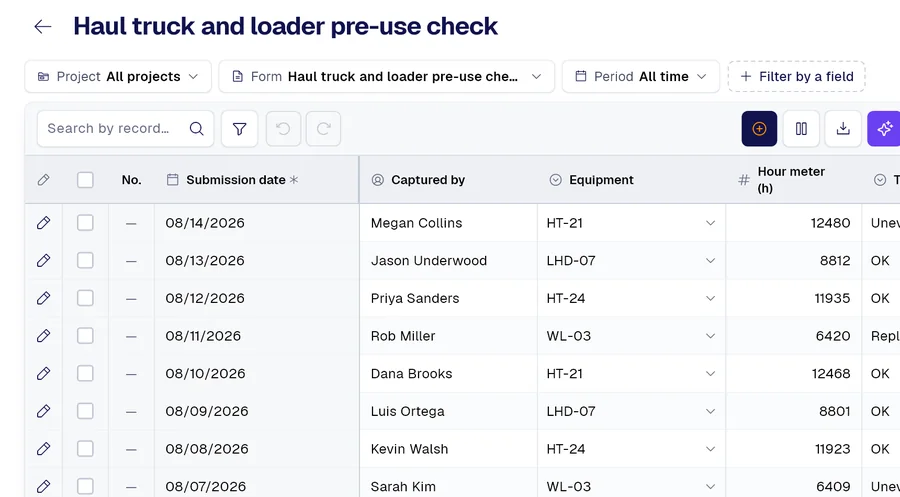
Task: Click the Megan Collins cell
Action: coord(449,223)
